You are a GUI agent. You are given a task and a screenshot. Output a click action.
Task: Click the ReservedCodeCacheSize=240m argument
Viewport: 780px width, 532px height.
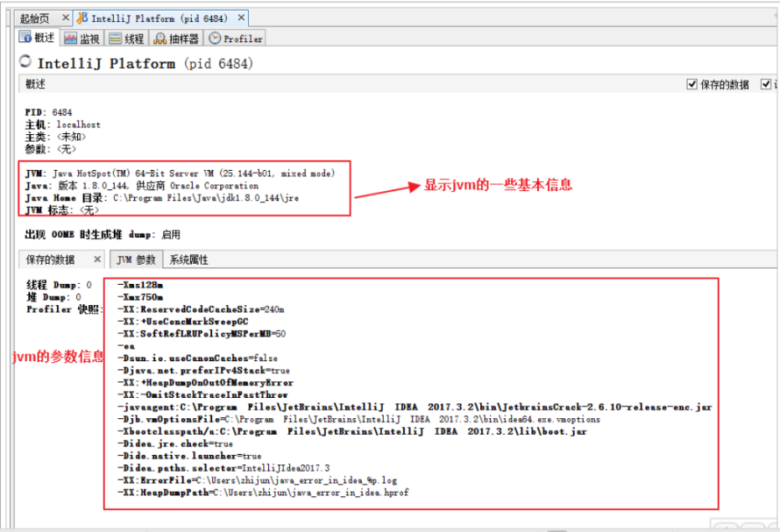click(x=201, y=309)
